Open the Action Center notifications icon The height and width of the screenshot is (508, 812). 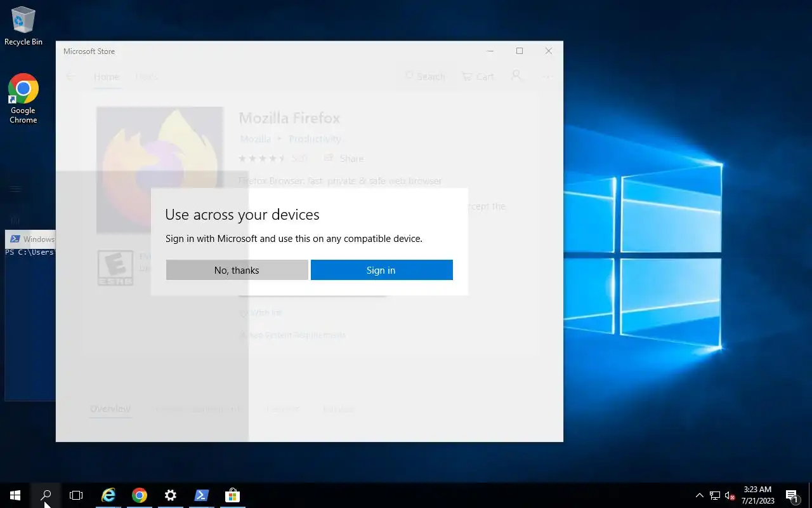pyautogui.click(x=792, y=495)
